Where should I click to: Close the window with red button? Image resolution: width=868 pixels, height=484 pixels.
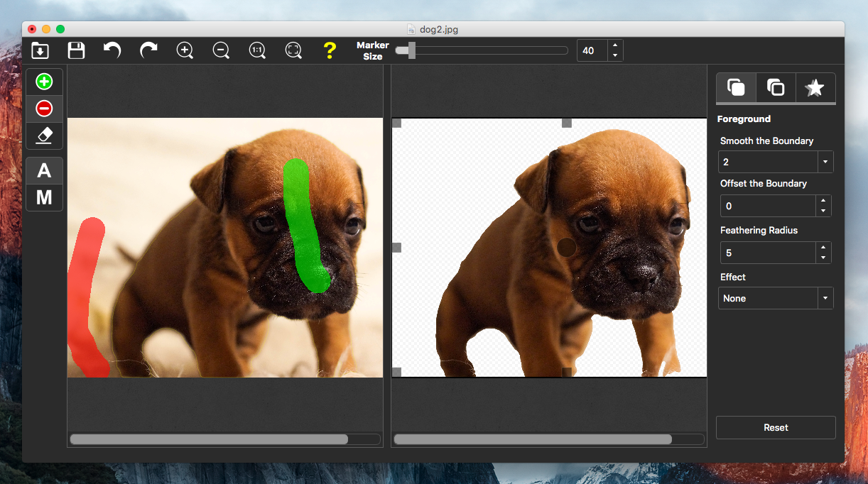(x=32, y=29)
